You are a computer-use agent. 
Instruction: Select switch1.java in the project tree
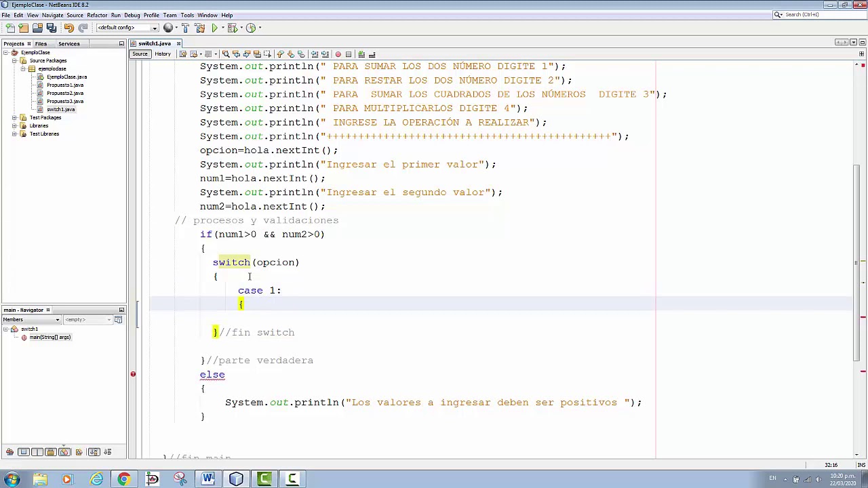pyautogui.click(x=60, y=109)
